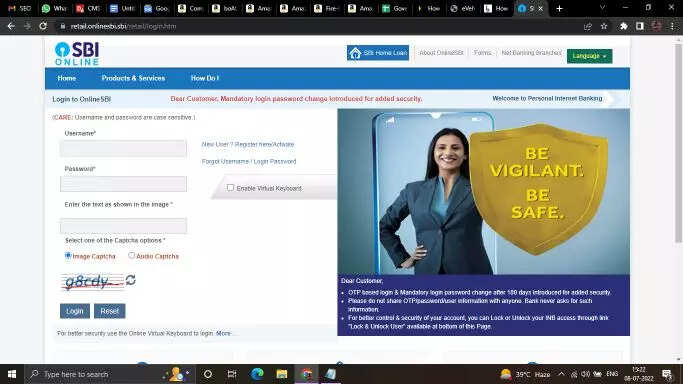
Task: Launch Microsoft Edge from taskbar
Action: pos(257,374)
